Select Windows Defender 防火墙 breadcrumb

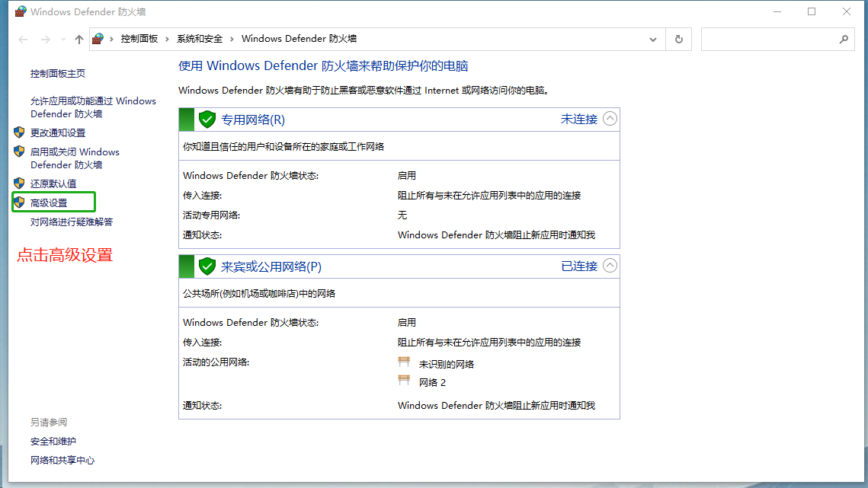(x=299, y=39)
